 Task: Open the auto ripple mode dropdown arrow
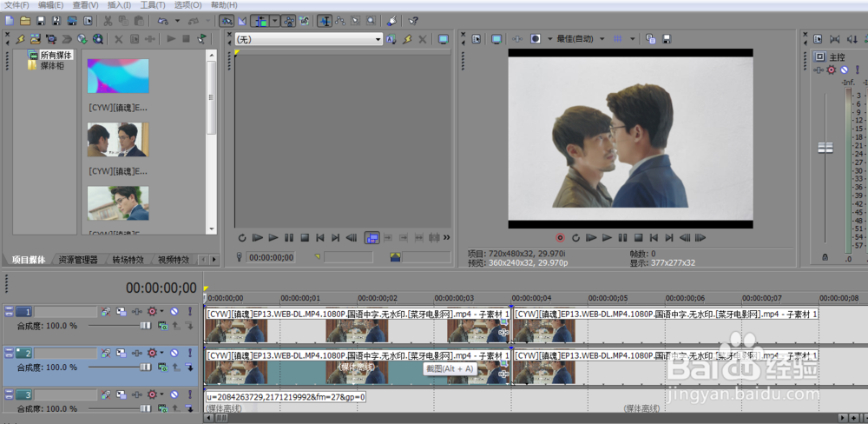point(276,21)
